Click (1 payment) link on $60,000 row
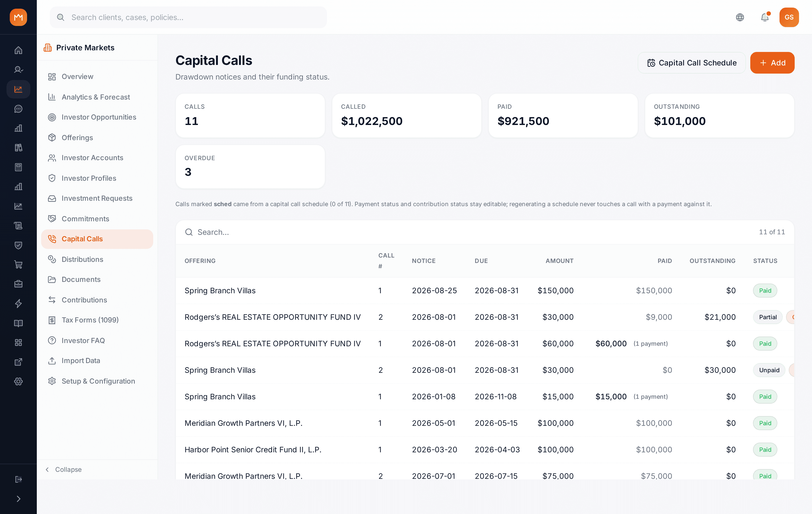 coord(650,344)
